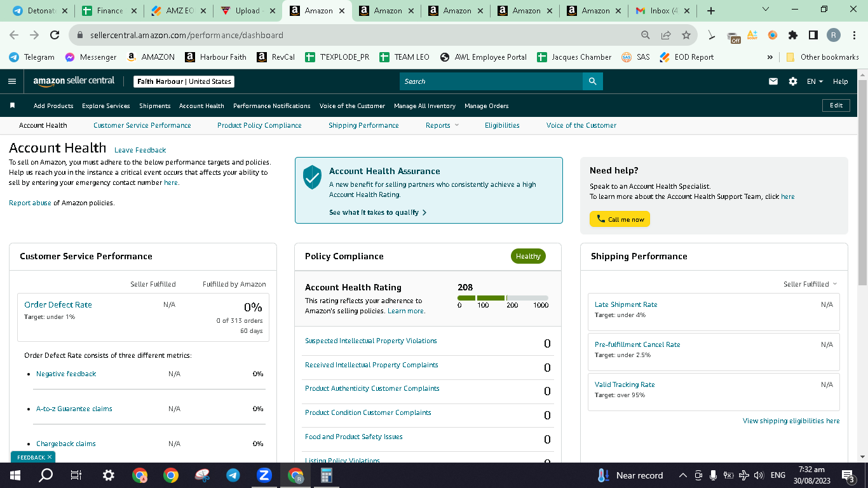Open the Help link in the header

click(x=840, y=81)
